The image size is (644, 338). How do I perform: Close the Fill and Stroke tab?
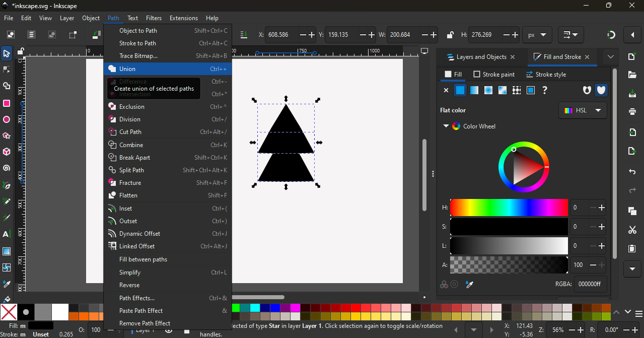click(587, 57)
